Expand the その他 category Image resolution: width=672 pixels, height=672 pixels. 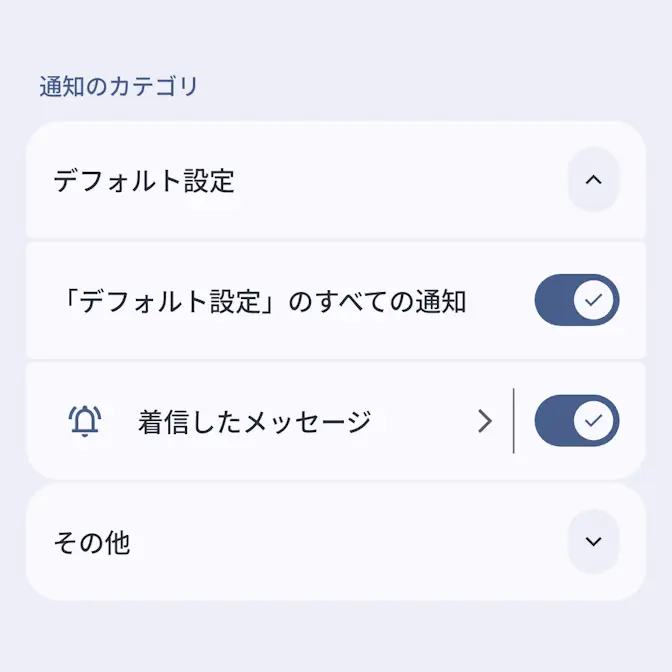click(x=593, y=542)
